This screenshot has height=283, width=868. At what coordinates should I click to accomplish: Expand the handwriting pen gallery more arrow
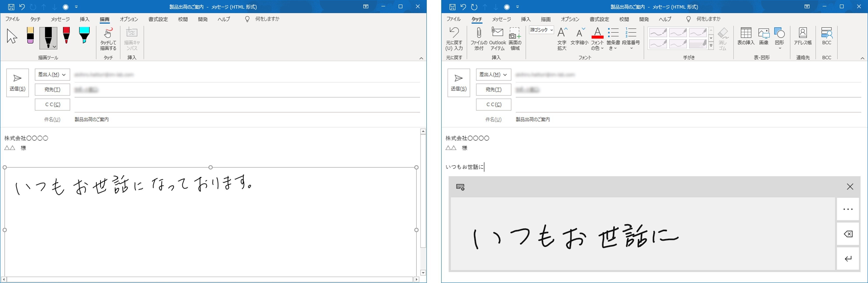click(x=711, y=46)
